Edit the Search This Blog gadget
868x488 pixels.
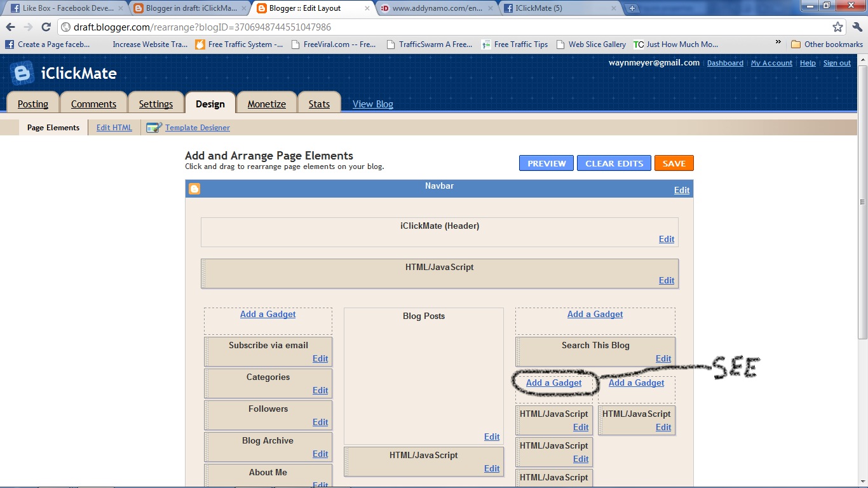coord(663,359)
